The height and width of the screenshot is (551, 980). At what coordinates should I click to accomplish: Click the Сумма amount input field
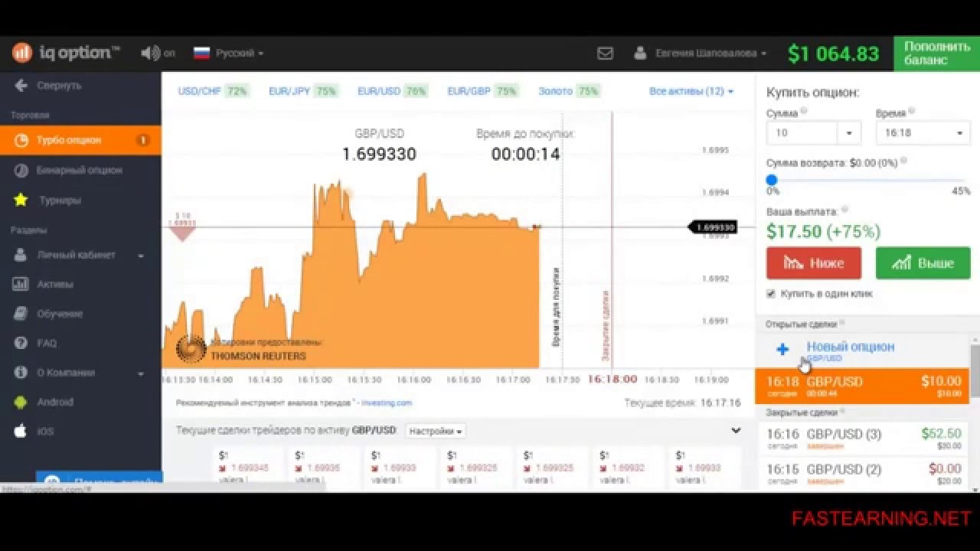(802, 132)
